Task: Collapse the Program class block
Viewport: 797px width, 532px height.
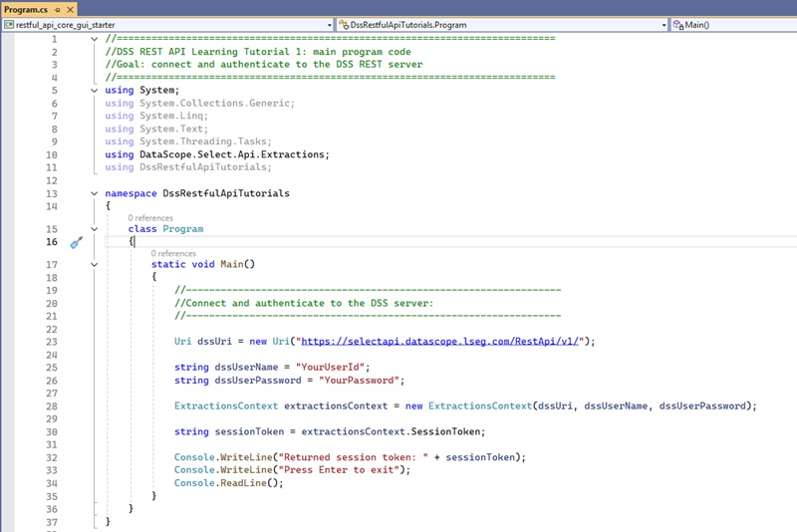Action: tap(95, 229)
